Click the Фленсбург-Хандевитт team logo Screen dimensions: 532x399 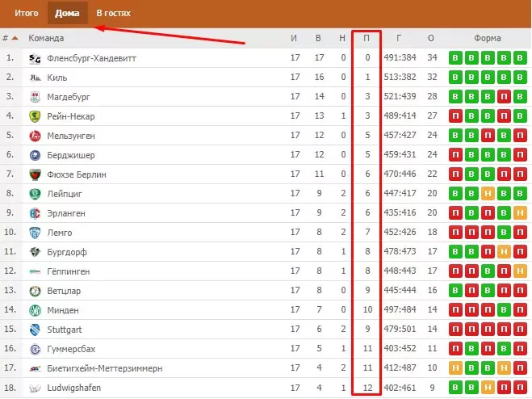(35, 59)
